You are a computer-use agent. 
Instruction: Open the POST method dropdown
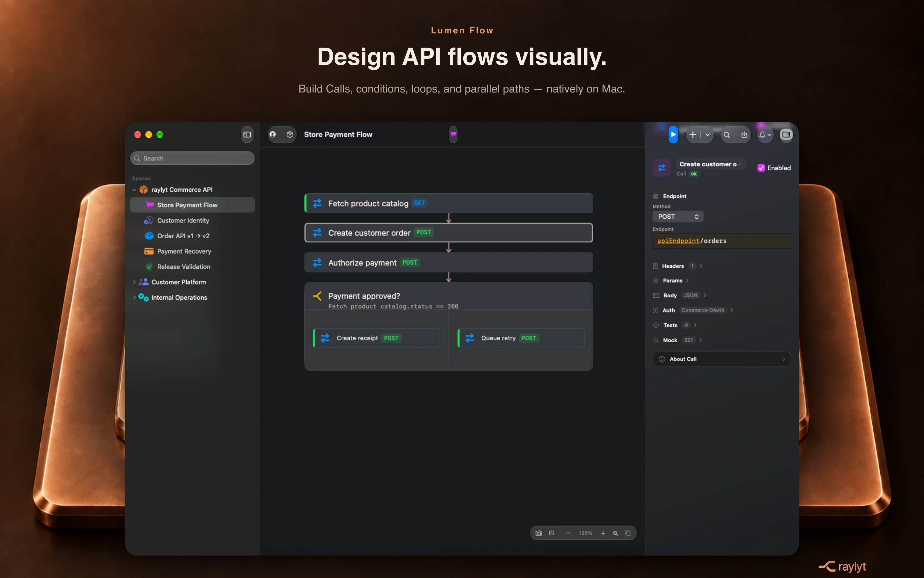tap(678, 217)
